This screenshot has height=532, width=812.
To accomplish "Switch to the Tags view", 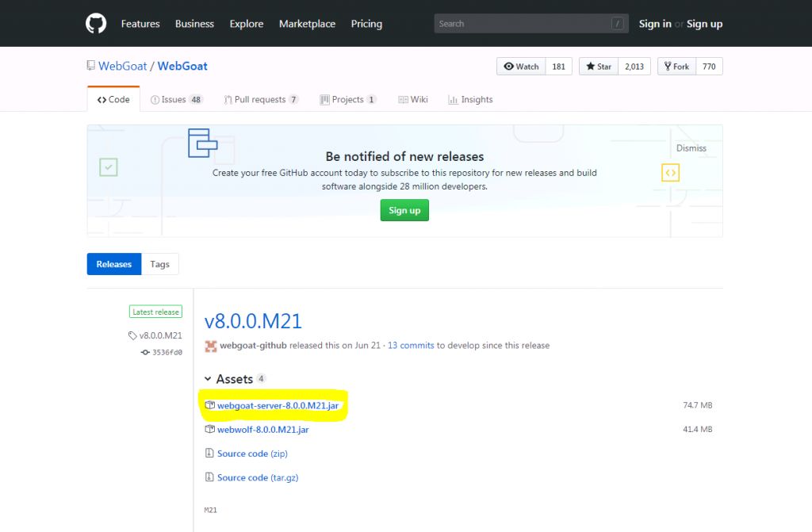I will pos(160,264).
